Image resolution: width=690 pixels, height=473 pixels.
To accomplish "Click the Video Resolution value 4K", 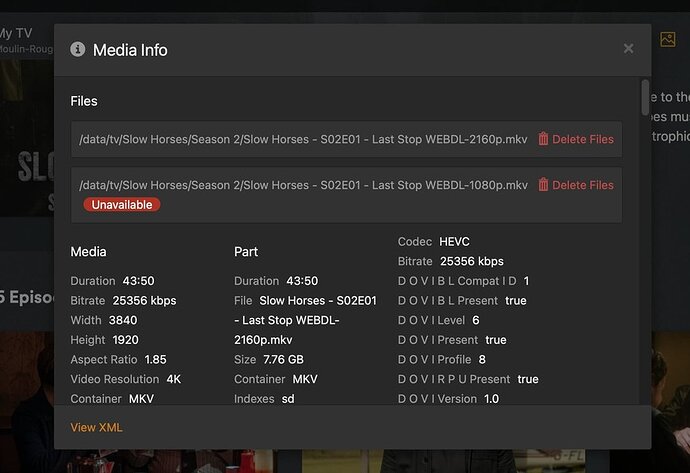I will (x=174, y=379).
